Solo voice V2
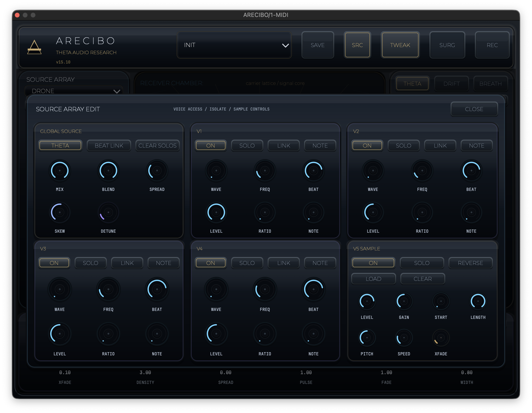The width and height of the screenshot is (532, 413). 403,146
